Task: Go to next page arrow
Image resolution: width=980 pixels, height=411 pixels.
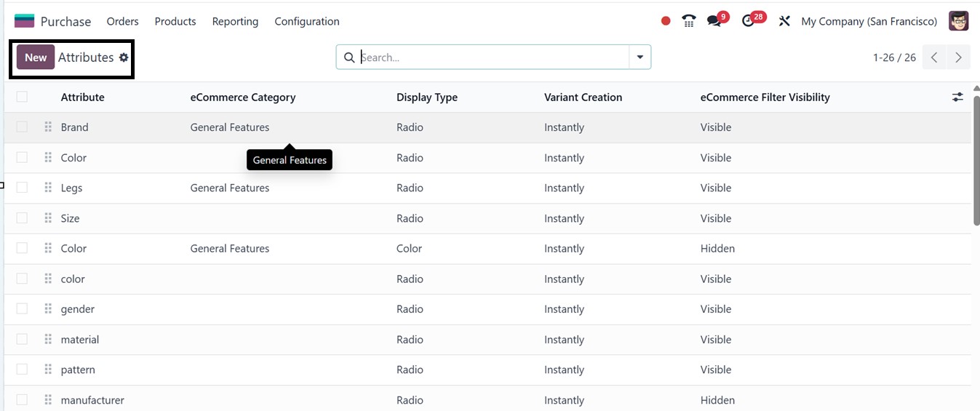Action: 959,57
